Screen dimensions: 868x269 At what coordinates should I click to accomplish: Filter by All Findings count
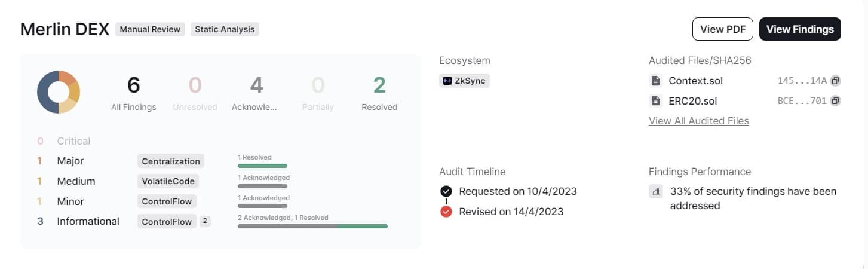tap(134, 93)
